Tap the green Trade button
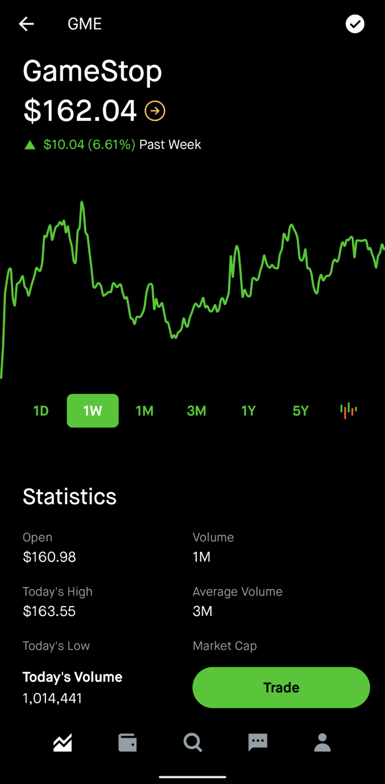The height and width of the screenshot is (784, 385). (x=281, y=688)
